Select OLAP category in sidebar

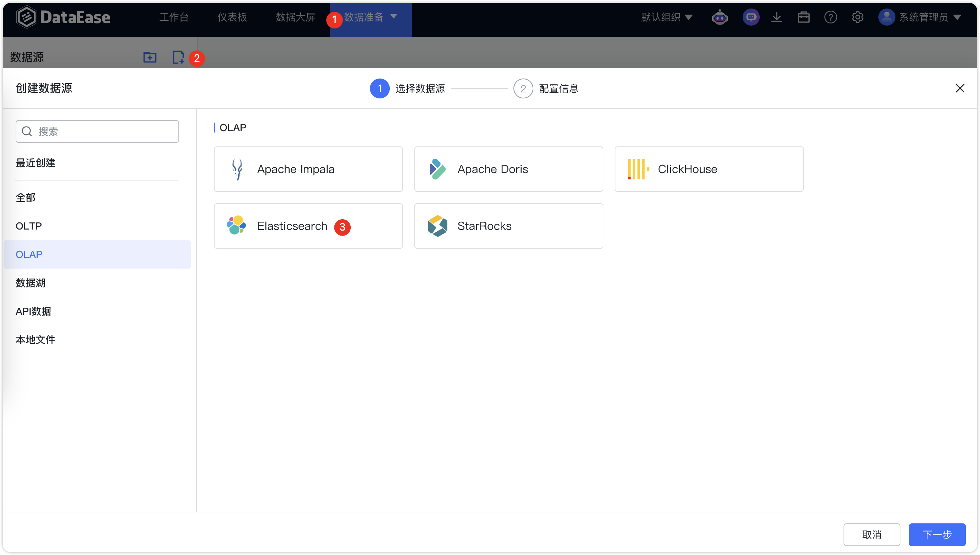97,254
